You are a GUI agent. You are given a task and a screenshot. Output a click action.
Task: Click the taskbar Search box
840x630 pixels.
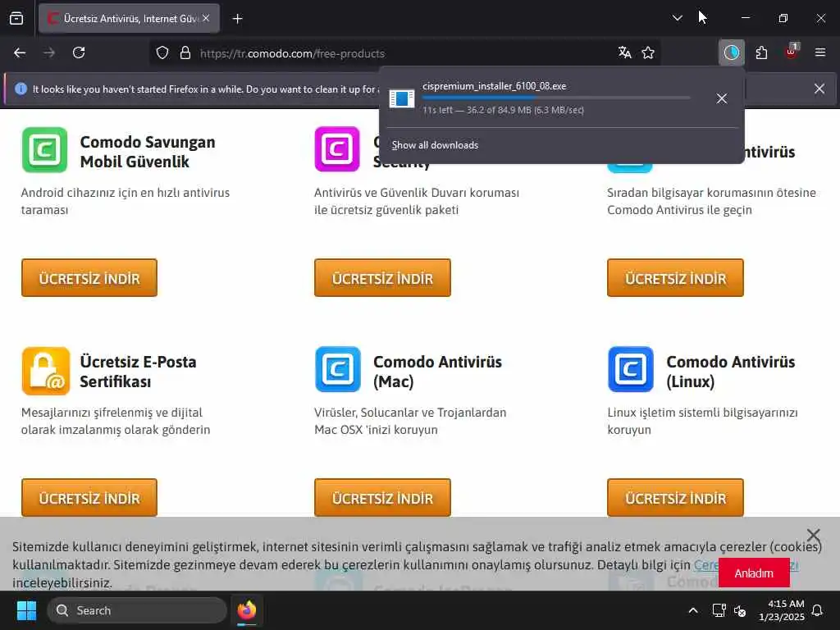(137, 610)
